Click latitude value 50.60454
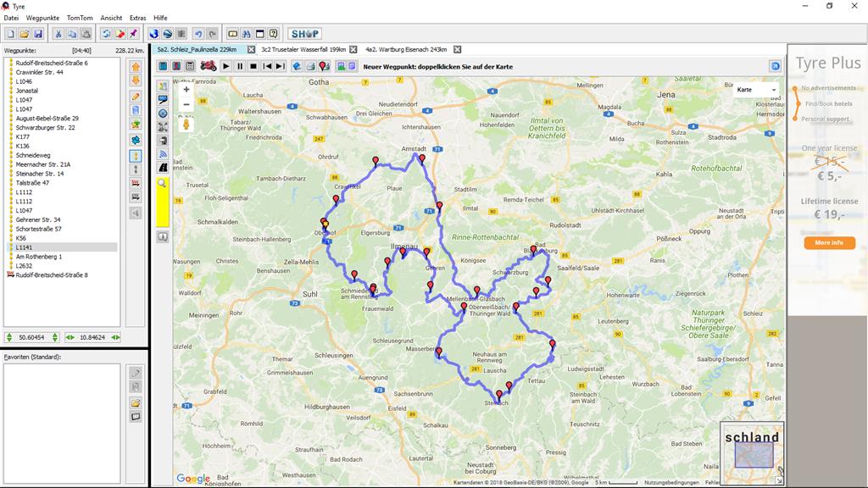 pos(31,337)
